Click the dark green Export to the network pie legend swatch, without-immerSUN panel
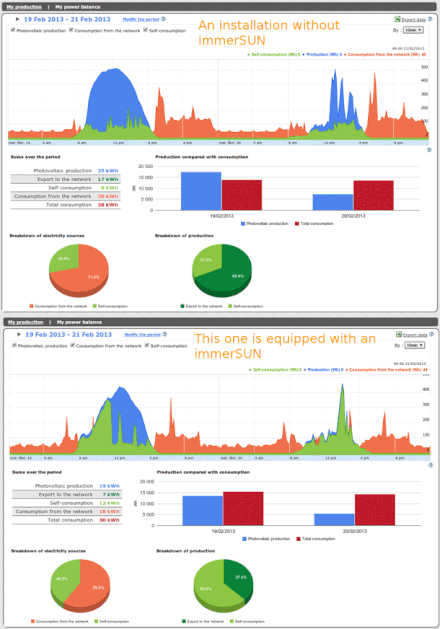440x629 pixels. click(x=182, y=306)
